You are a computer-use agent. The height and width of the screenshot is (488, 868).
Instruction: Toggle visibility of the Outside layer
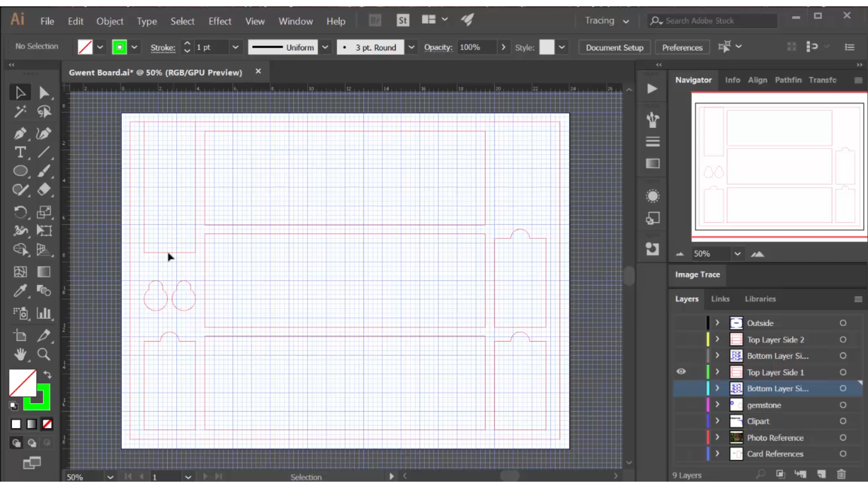point(681,323)
